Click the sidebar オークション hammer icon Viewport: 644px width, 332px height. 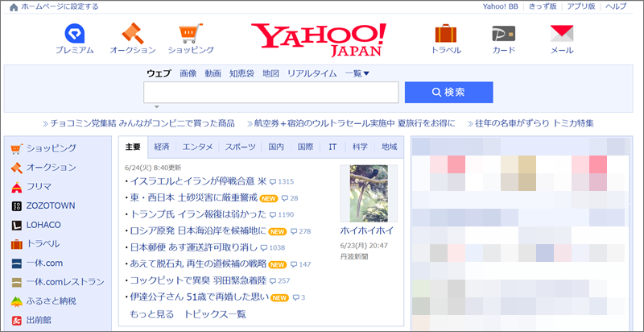(x=16, y=168)
